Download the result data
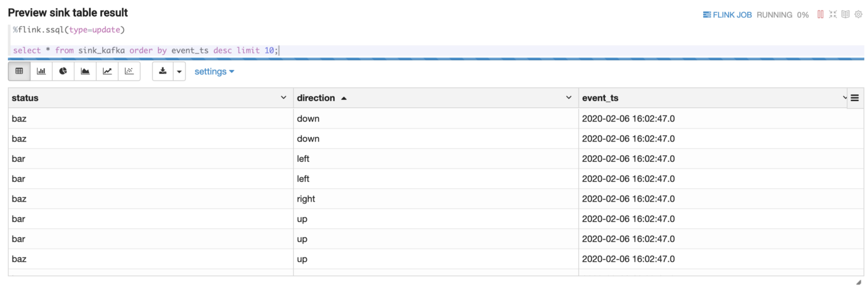 pos(163,71)
